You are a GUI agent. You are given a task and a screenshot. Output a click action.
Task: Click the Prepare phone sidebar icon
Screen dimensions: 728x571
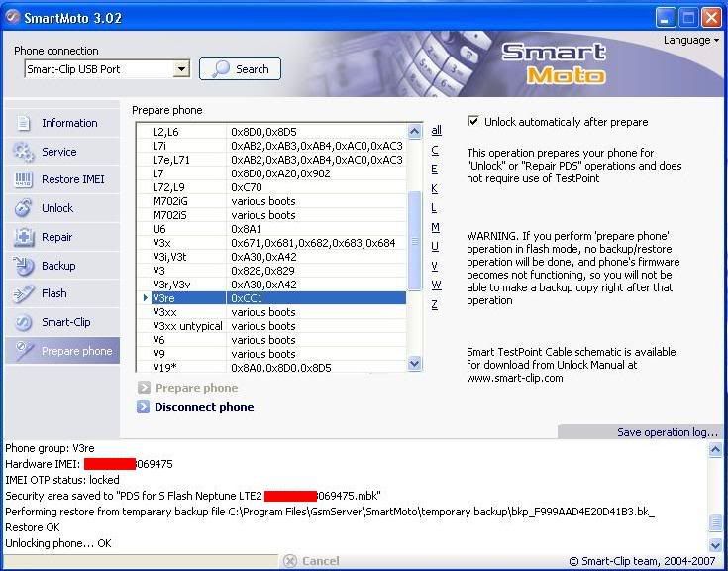tap(23, 351)
